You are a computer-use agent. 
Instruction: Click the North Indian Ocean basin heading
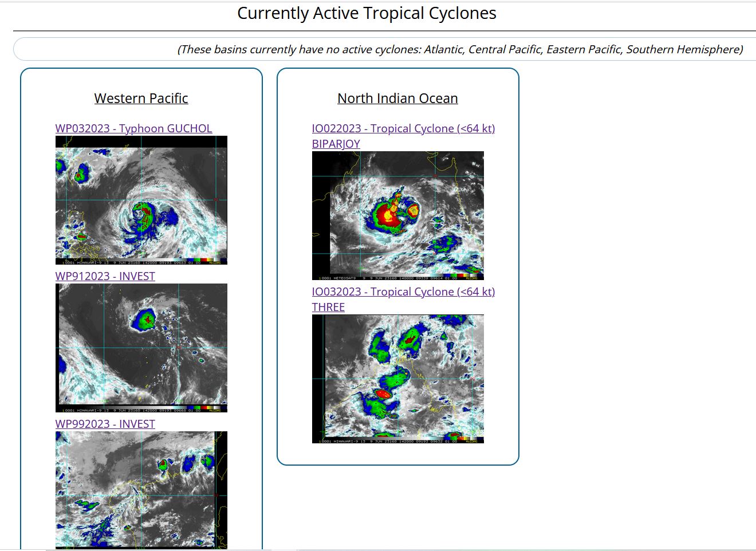pos(397,99)
